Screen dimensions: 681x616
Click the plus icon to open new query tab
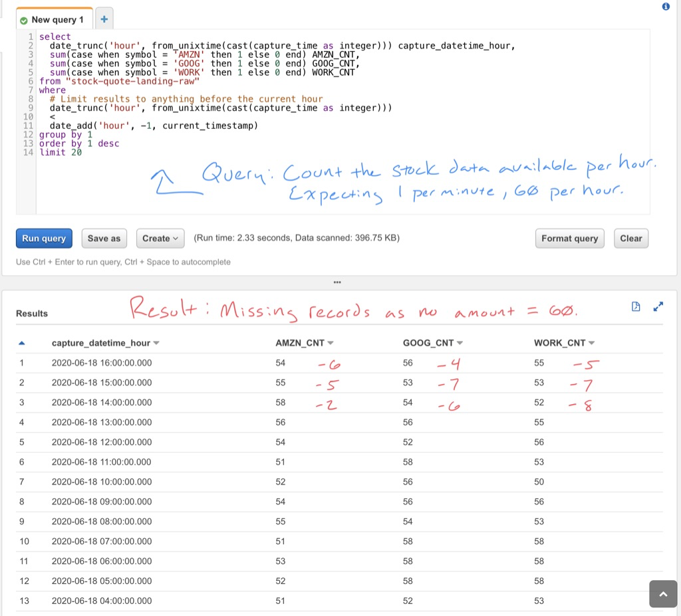coord(104,19)
